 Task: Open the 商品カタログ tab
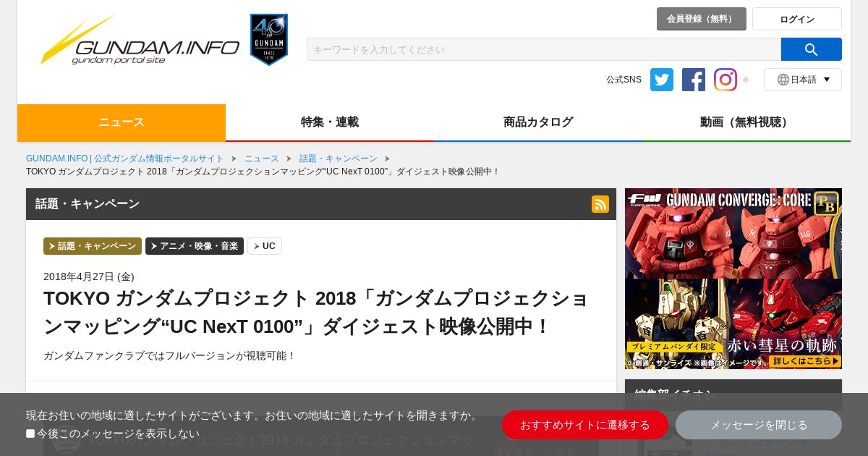(538, 122)
